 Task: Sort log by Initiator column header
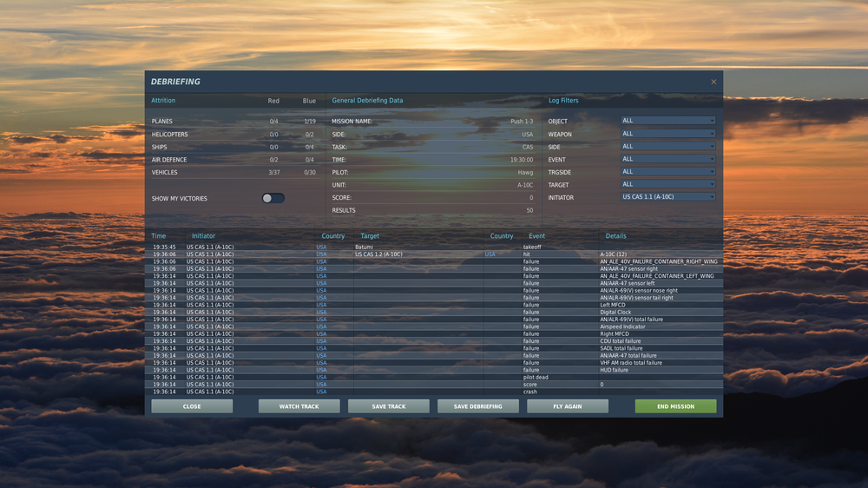pyautogui.click(x=203, y=236)
